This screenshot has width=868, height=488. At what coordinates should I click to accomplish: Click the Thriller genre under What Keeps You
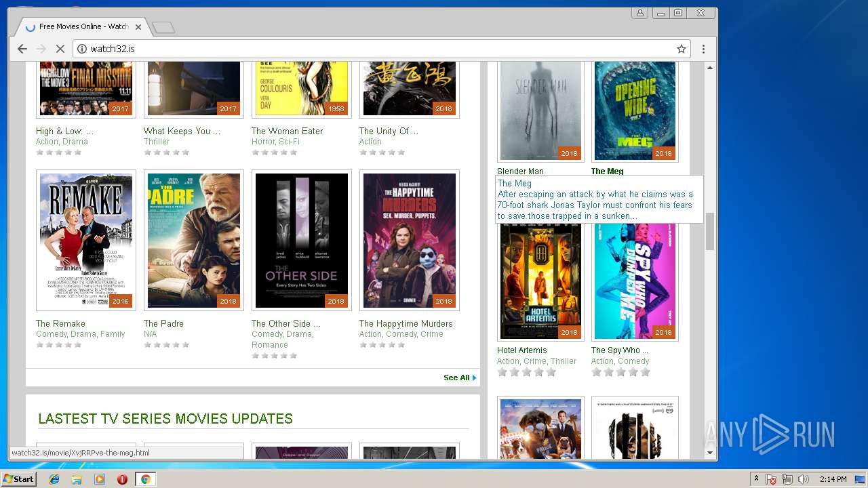point(157,142)
